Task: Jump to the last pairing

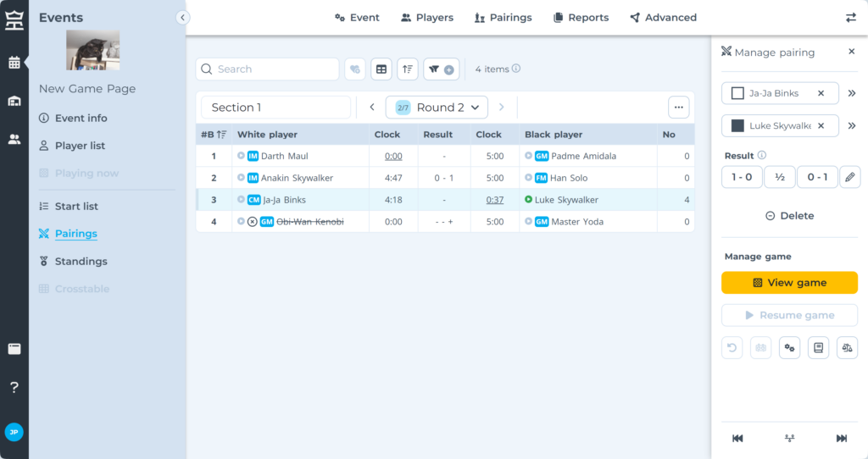Action: click(842, 438)
